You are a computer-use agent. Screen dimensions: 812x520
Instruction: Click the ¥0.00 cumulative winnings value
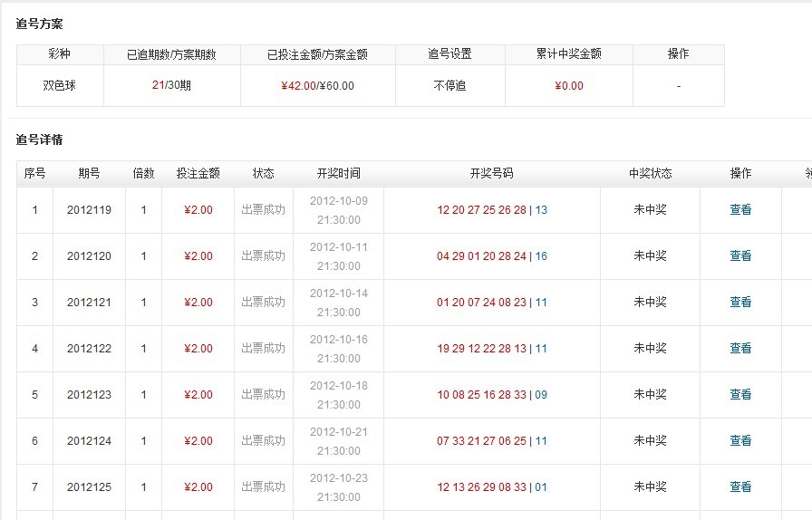click(x=569, y=86)
